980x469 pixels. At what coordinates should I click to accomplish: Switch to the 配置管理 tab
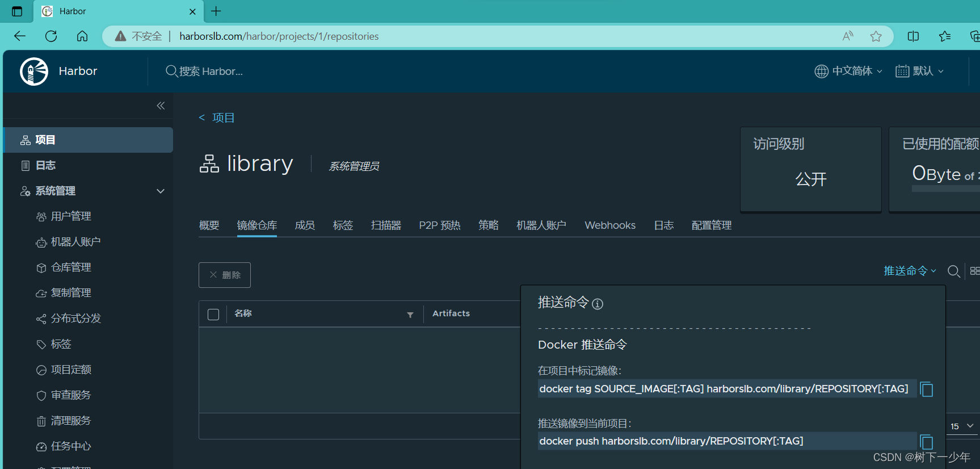point(712,225)
